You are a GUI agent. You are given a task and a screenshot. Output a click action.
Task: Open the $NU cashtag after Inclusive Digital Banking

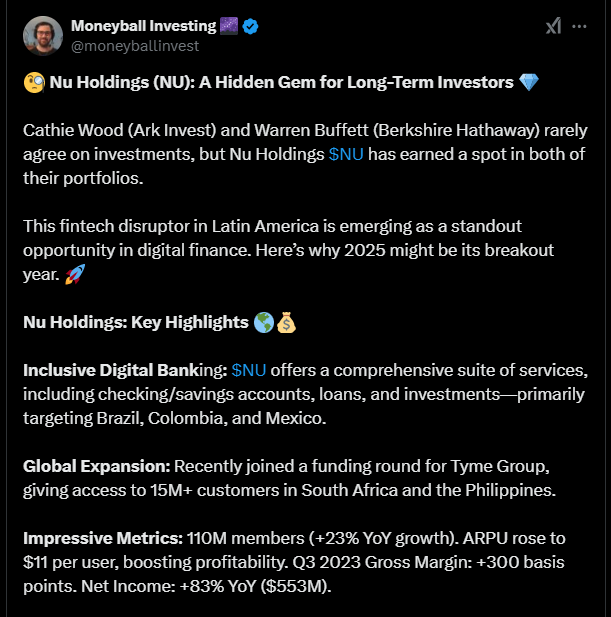[x=249, y=371]
